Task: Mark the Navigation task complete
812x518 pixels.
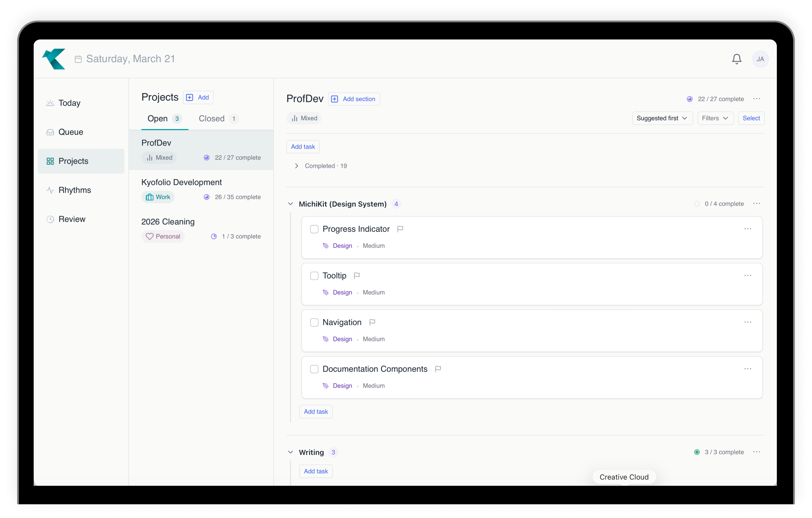Action: click(314, 322)
